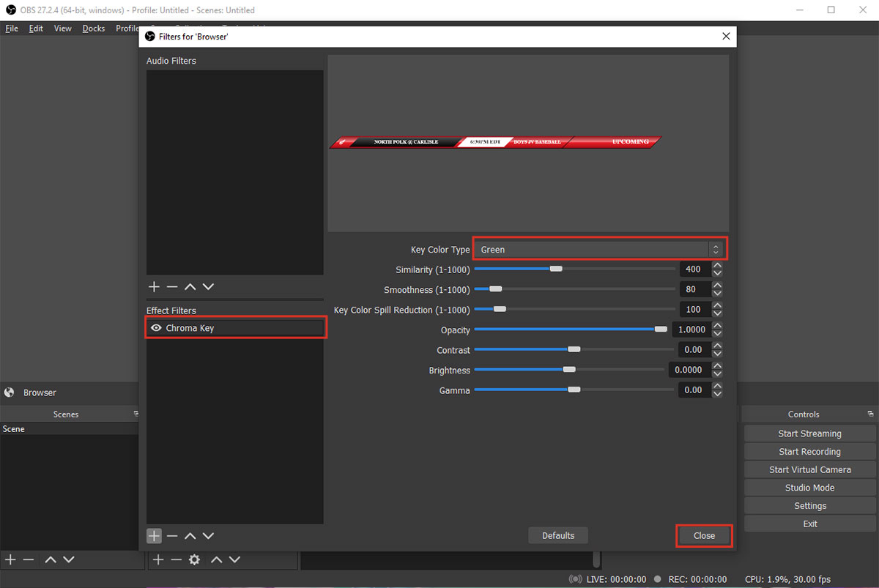Open the File menu

(x=12, y=29)
